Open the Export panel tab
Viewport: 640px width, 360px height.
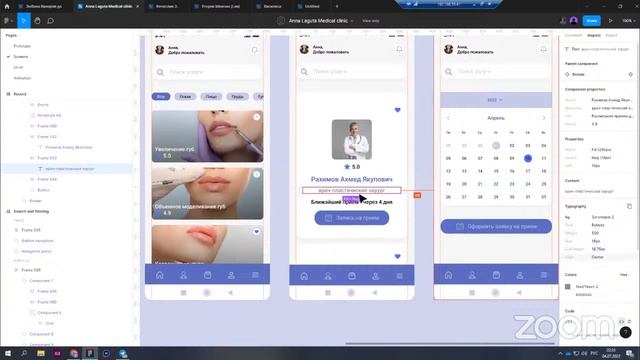pos(611,36)
